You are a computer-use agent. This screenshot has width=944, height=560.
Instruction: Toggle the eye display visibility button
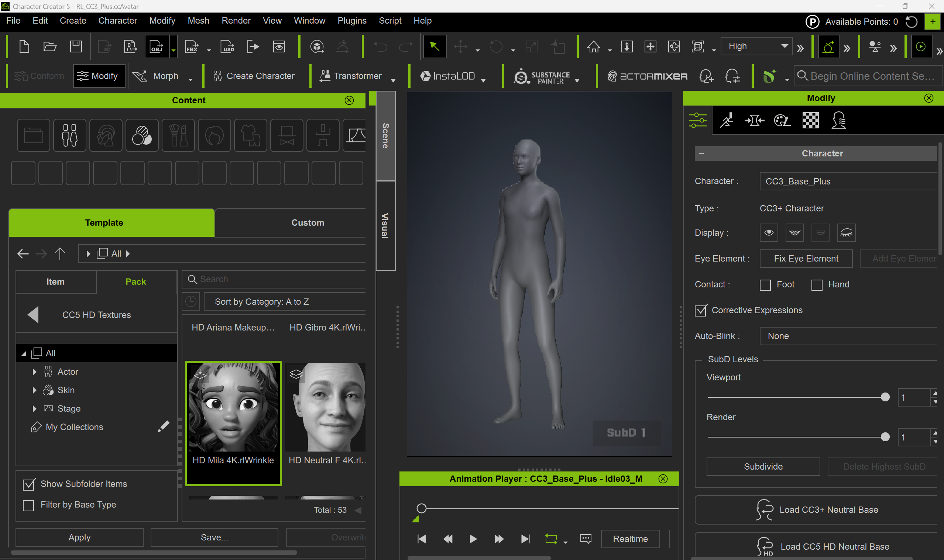click(768, 232)
